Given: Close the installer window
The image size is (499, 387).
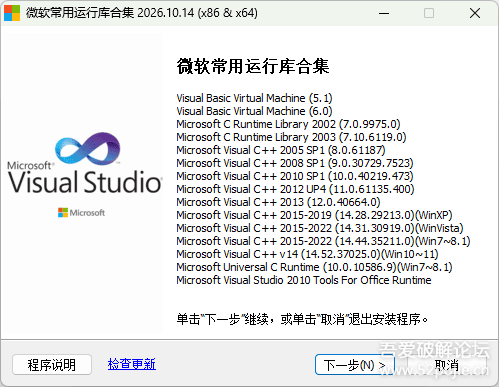Looking at the screenshot, I should [475, 13].
